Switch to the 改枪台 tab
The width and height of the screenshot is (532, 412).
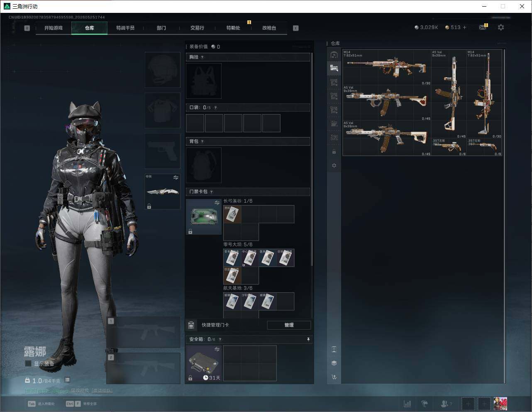(269, 28)
